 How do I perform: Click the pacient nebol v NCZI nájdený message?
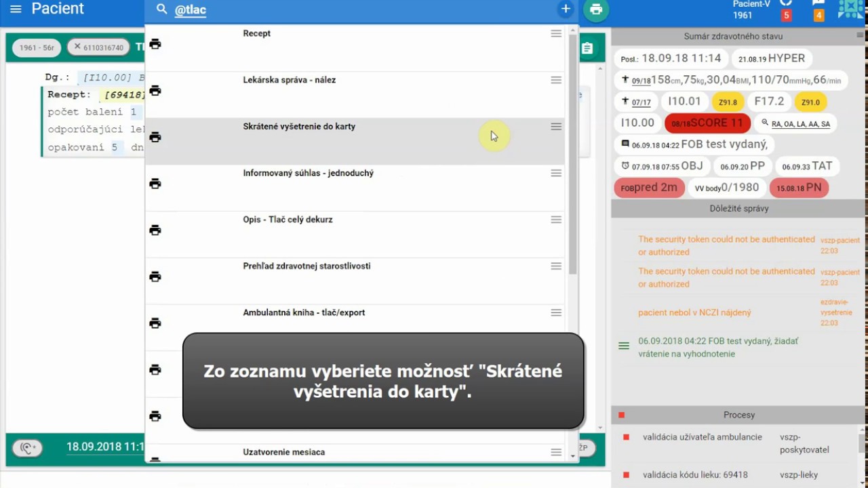click(694, 312)
